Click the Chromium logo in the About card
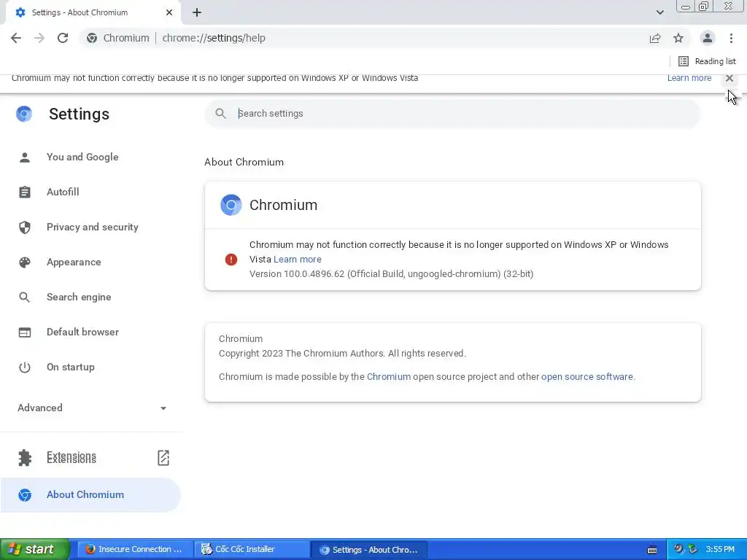Image resolution: width=747 pixels, height=560 pixels. [x=231, y=205]
